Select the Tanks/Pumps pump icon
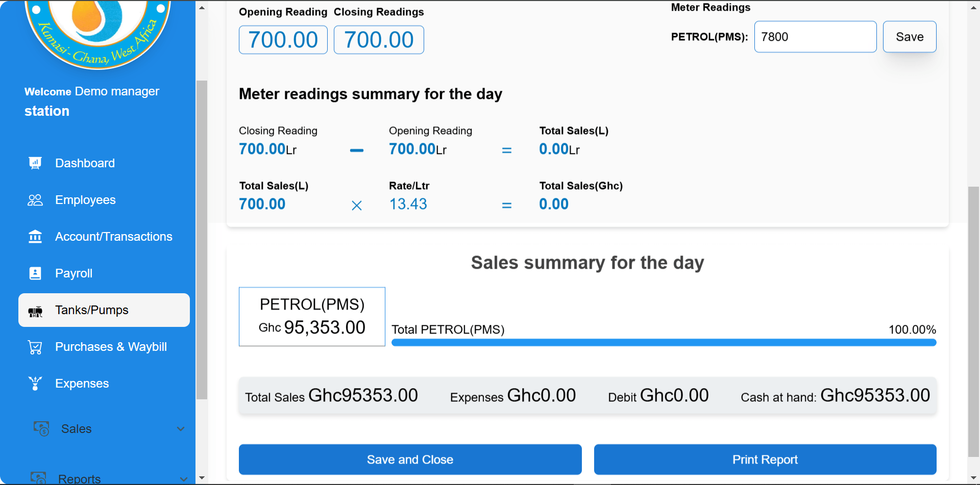980x485 pixels. tap(35, 310)
